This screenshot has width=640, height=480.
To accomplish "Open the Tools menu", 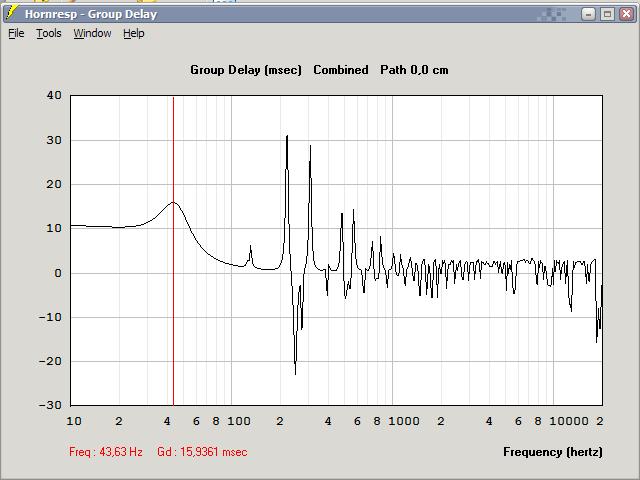I will point(49,33).
